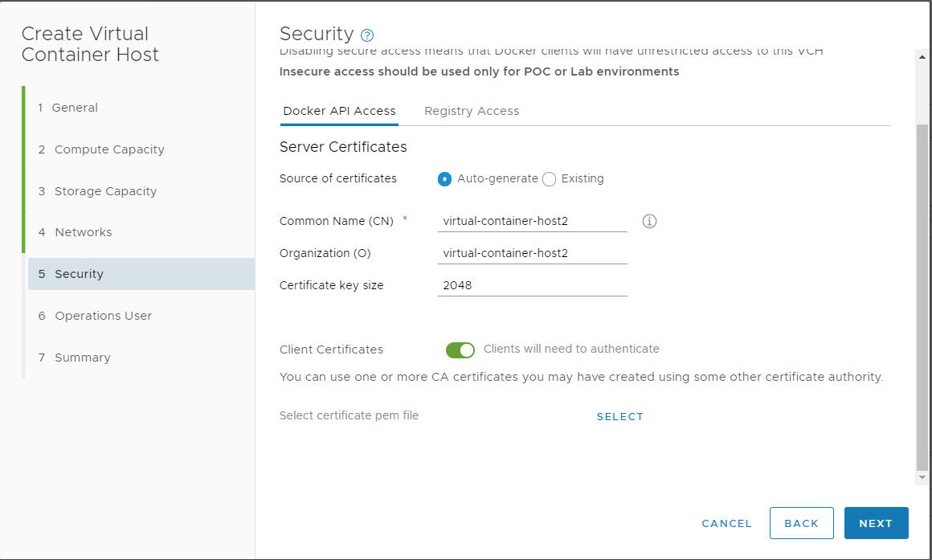Click the scrollbar down arrow
This screenshot has width=932, height=560.
[922, 476]
